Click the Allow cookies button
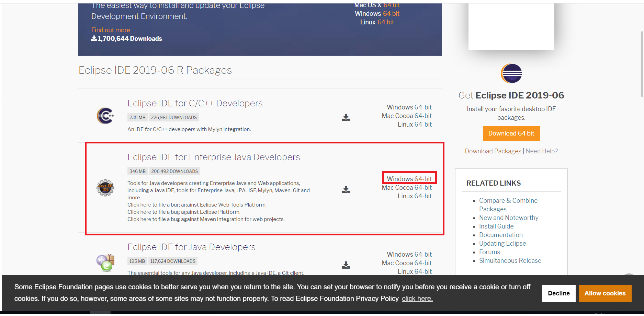Screen dimensions: 644x316 (x=605, y=293)
